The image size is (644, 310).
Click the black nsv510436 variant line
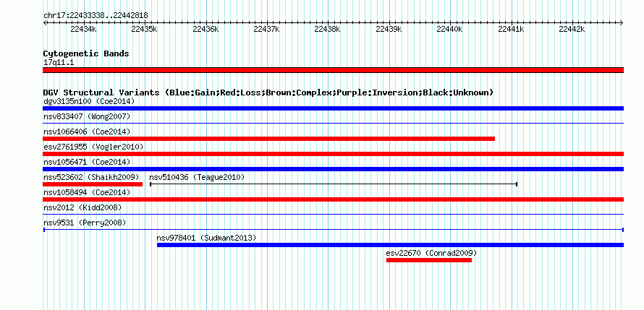(x=334, y=184)
